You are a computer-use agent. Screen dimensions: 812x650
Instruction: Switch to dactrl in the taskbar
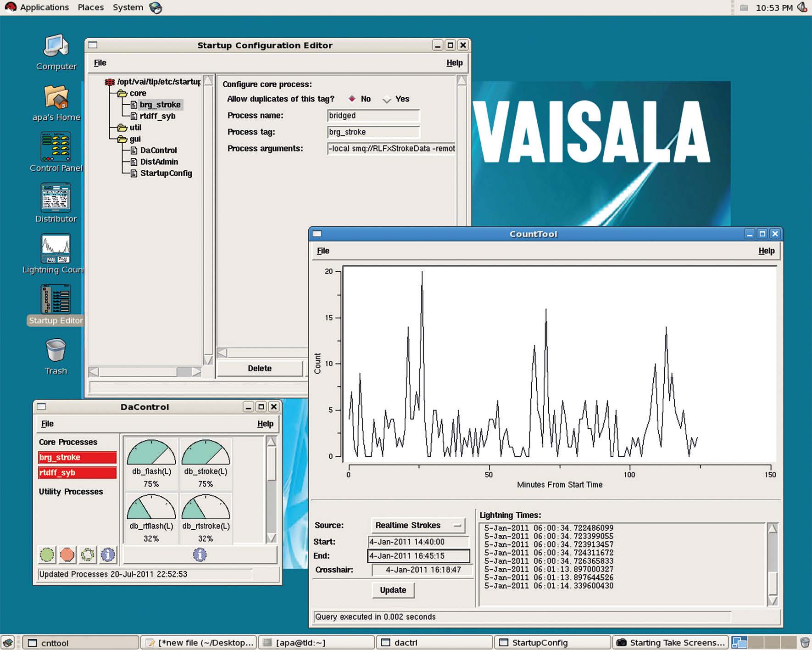click(434, 643)
